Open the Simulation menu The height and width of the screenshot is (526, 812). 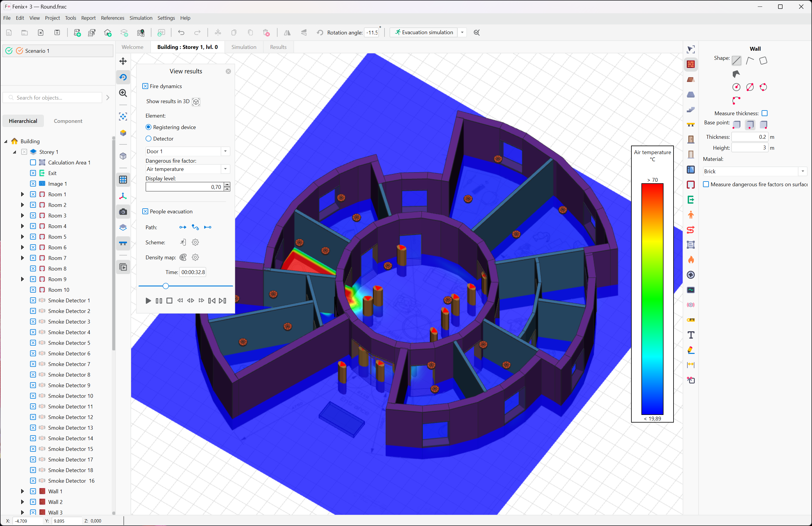(141, 18)
